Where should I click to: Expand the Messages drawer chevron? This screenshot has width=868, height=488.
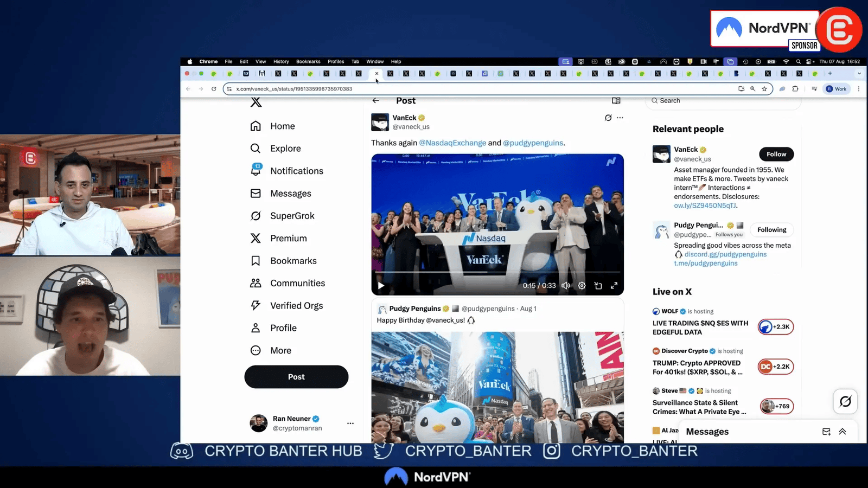[x=843, y=432]
